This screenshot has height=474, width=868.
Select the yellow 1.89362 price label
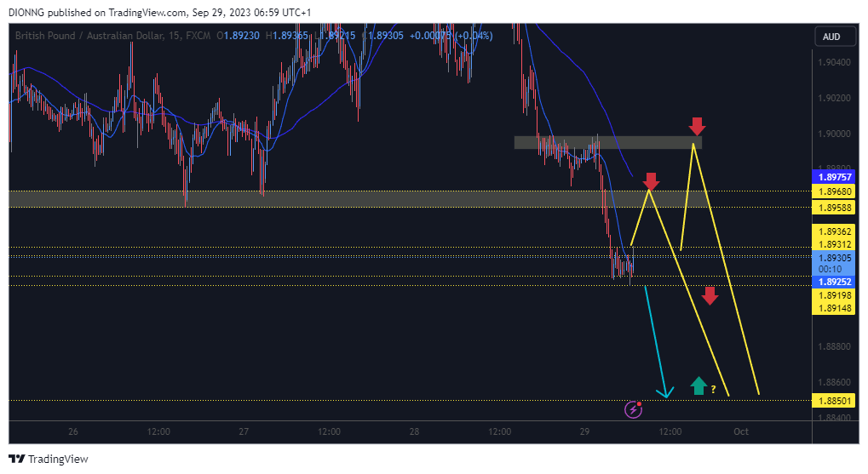834,231
